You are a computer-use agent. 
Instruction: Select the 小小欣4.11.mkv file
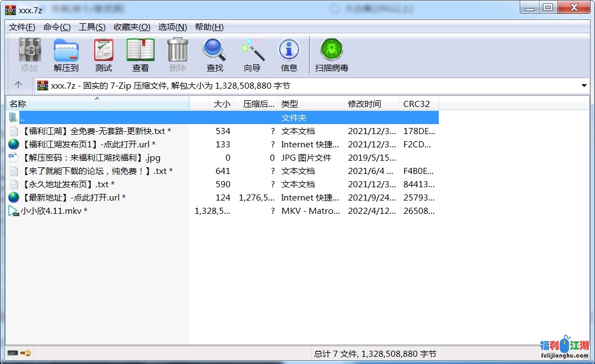54,211
